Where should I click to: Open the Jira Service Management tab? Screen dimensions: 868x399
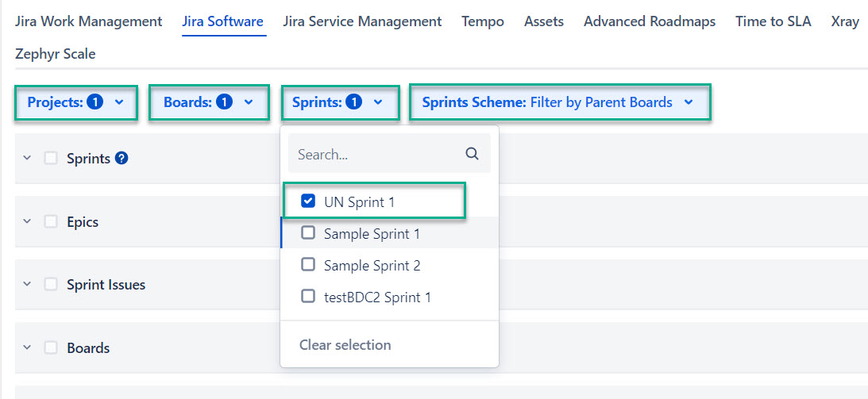pos(362,21)
